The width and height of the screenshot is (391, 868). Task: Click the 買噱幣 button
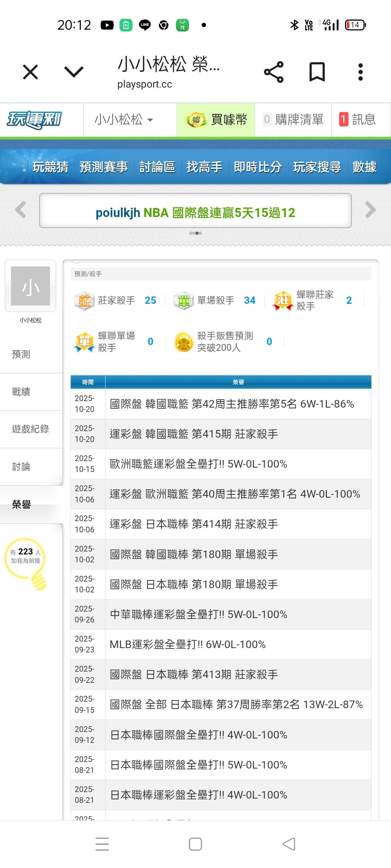[216, 120]
